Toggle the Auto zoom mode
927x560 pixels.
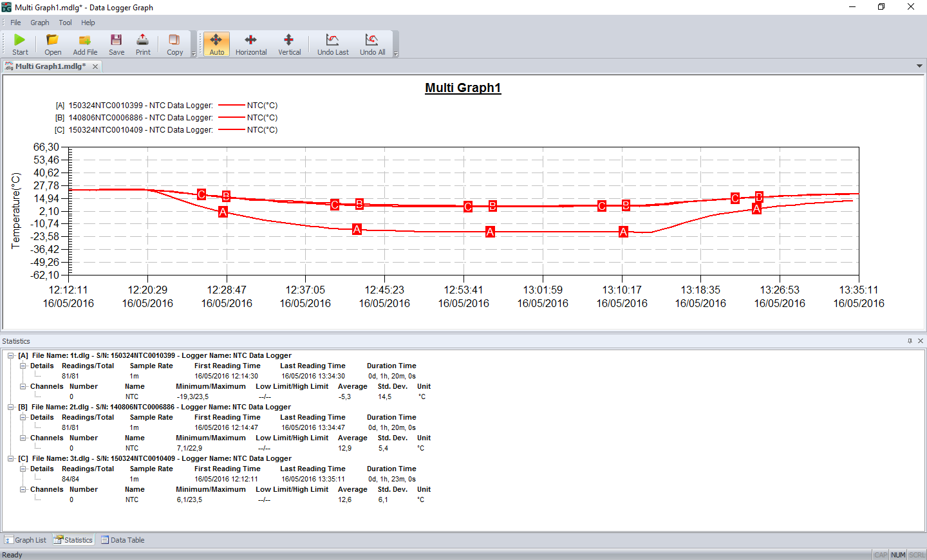click(216, 43)
